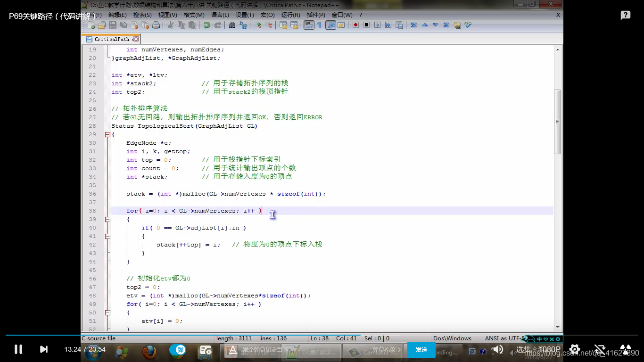Click the red Record macro icon

355,25
